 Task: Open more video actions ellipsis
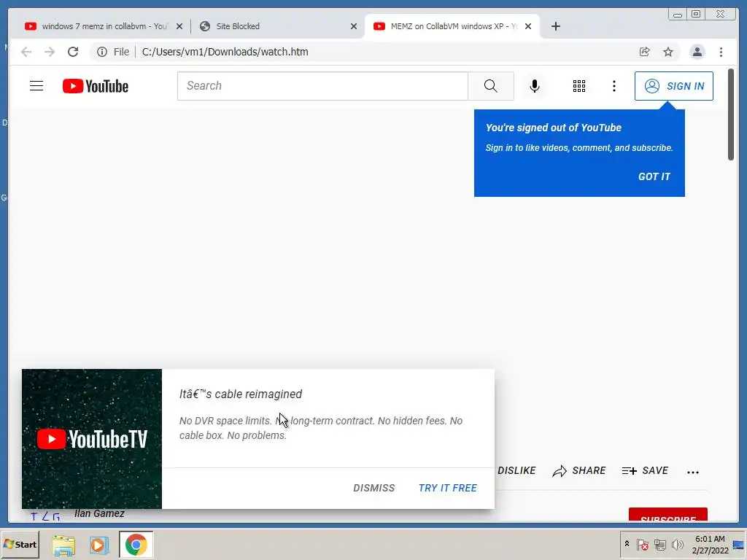pyautogui.click(x=693, y=472)
